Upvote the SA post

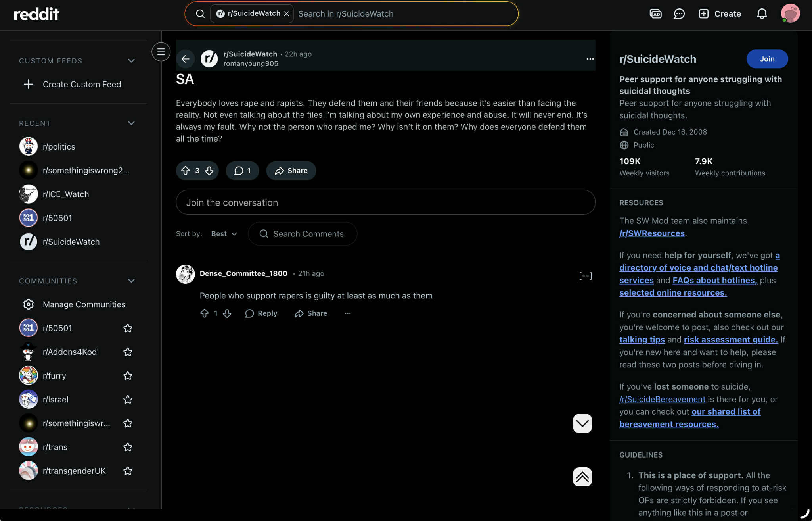(186, 171)
